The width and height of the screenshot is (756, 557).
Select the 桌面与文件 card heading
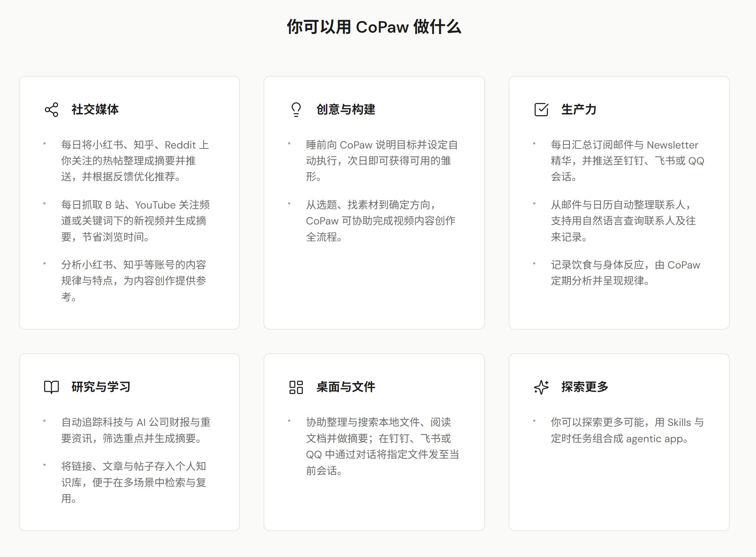pos(346,387)
